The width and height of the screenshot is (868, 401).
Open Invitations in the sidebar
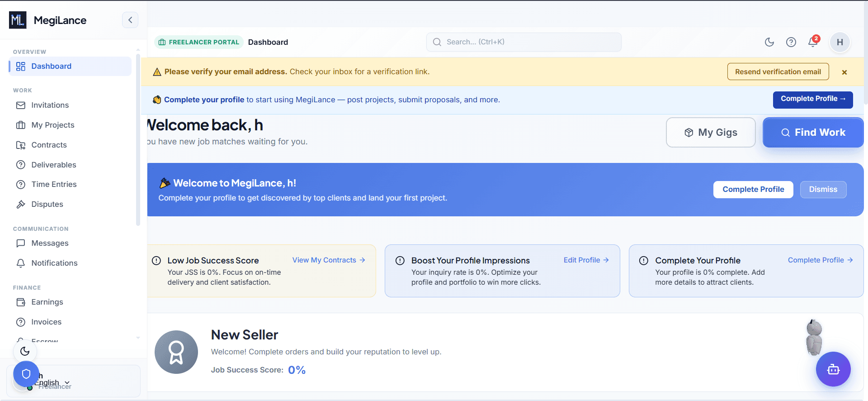click(x=70, y=105)
